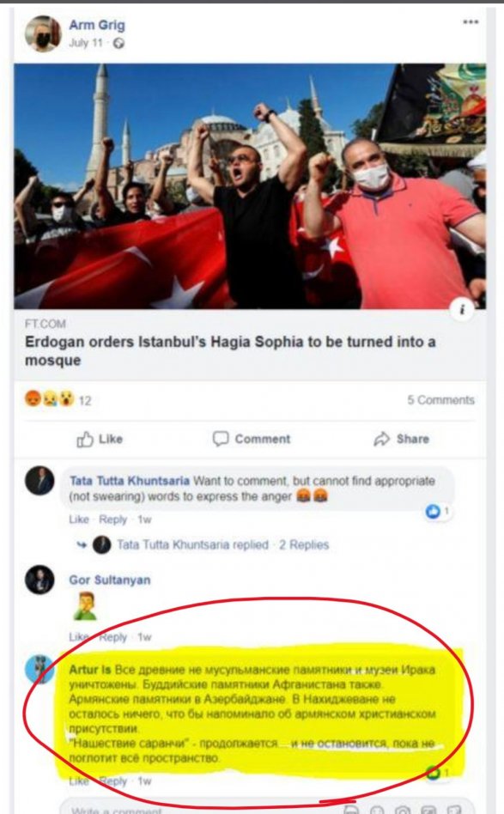Open Gor Sultanyan's profile name
The height and width of the screenshot is (814, 504).
click(110, 580)
